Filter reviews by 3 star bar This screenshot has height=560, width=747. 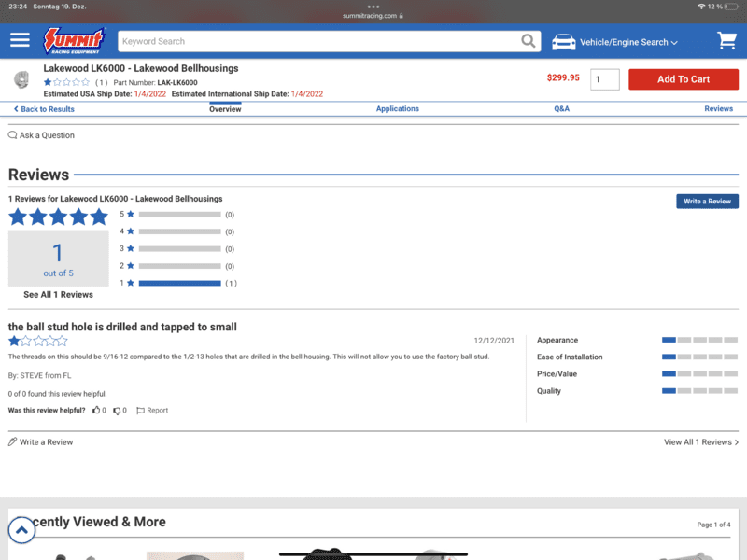coord(179,249)
